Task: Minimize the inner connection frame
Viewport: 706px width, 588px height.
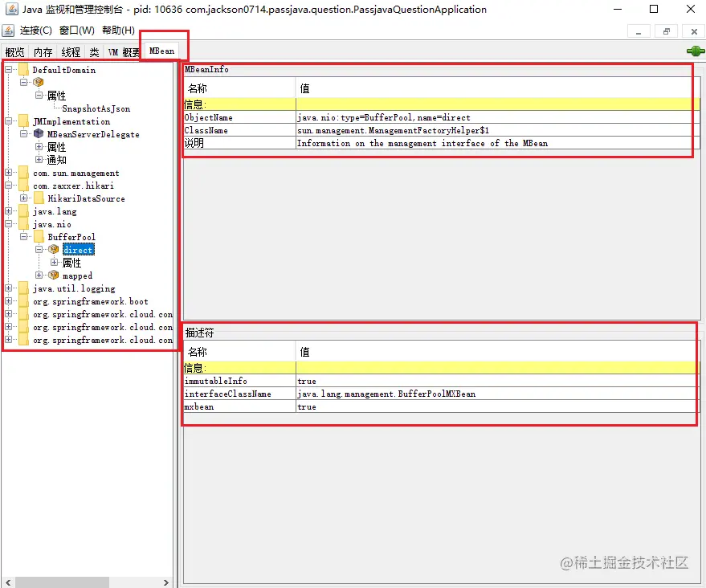Action: (x=639, y=31)
